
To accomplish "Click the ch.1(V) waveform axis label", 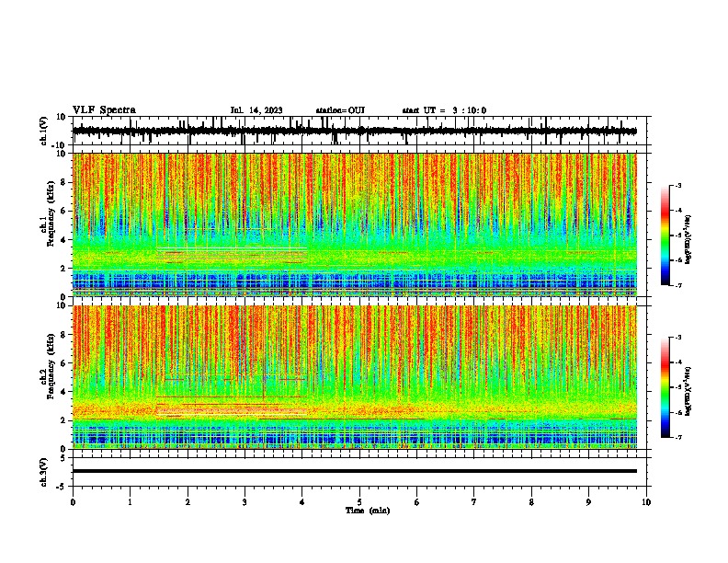I will (44, 131).
